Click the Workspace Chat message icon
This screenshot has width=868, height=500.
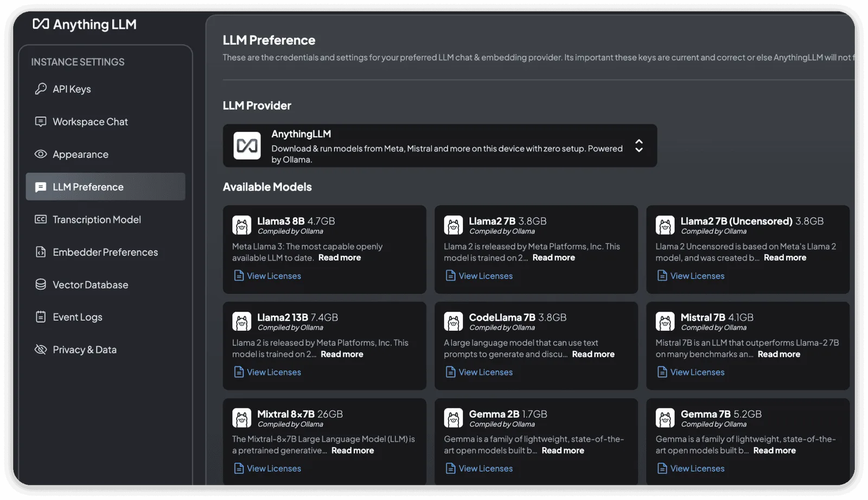pyautogui.click(x=41, y=122)
